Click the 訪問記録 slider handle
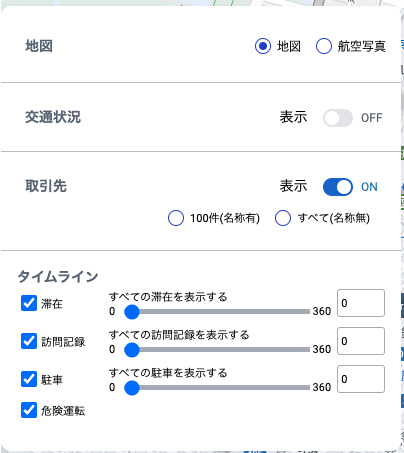 132,350
